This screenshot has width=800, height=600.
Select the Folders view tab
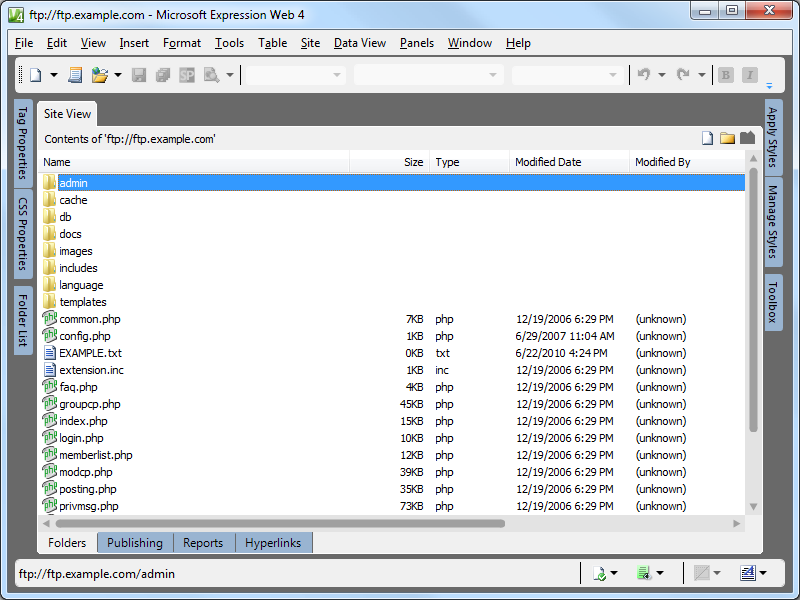67,542
